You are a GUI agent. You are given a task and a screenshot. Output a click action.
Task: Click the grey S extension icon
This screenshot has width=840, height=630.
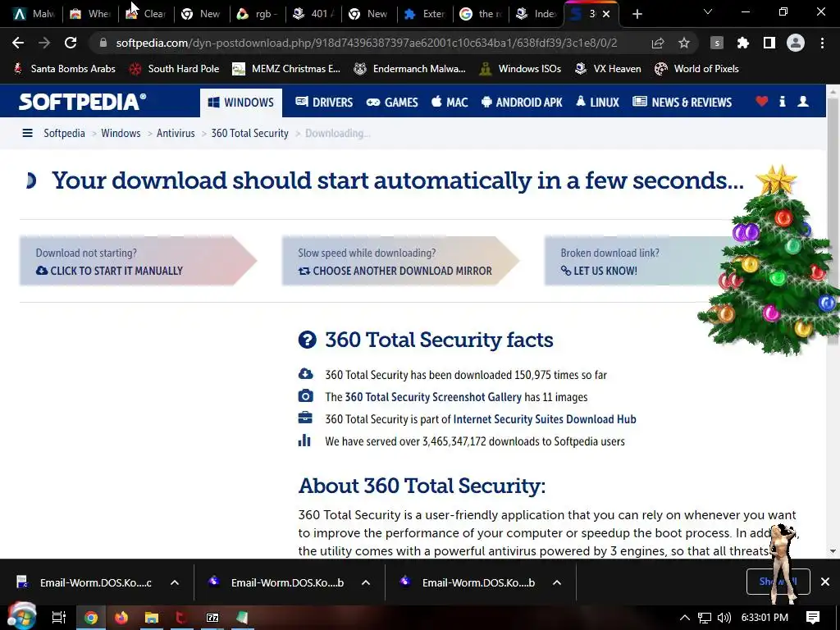(717, 43)
